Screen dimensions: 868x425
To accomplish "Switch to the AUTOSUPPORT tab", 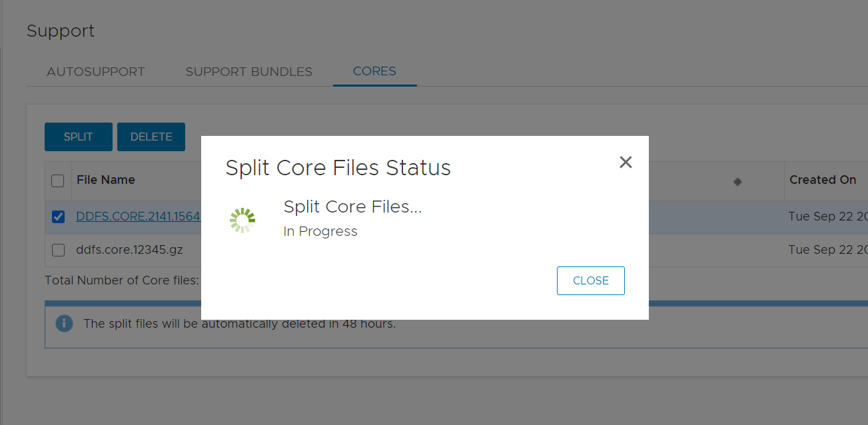I will [x=96, y=72].
